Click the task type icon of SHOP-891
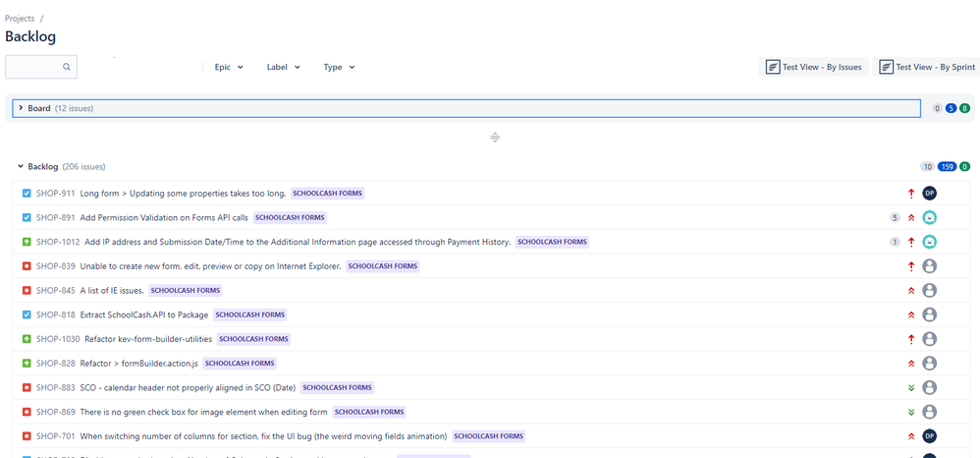Screen dimensions: 980x458 (27, 218)
